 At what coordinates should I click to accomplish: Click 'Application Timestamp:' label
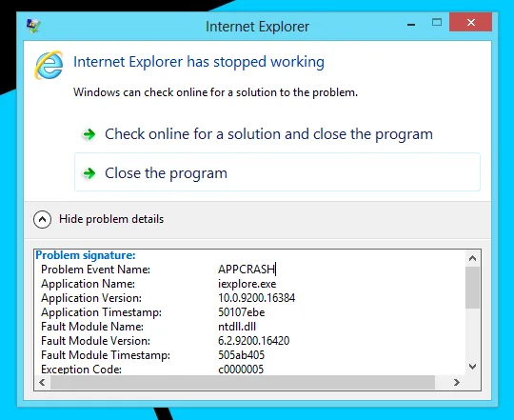point(101,312)
